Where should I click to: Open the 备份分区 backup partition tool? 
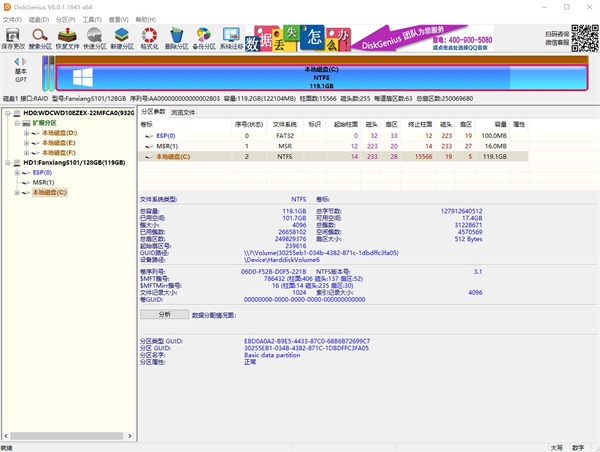203,38
